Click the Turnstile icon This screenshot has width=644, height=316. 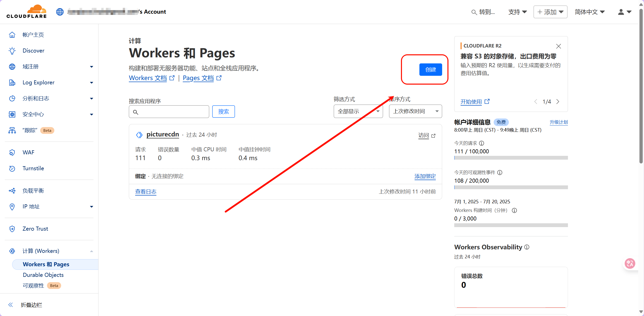(x=12, y=168)
